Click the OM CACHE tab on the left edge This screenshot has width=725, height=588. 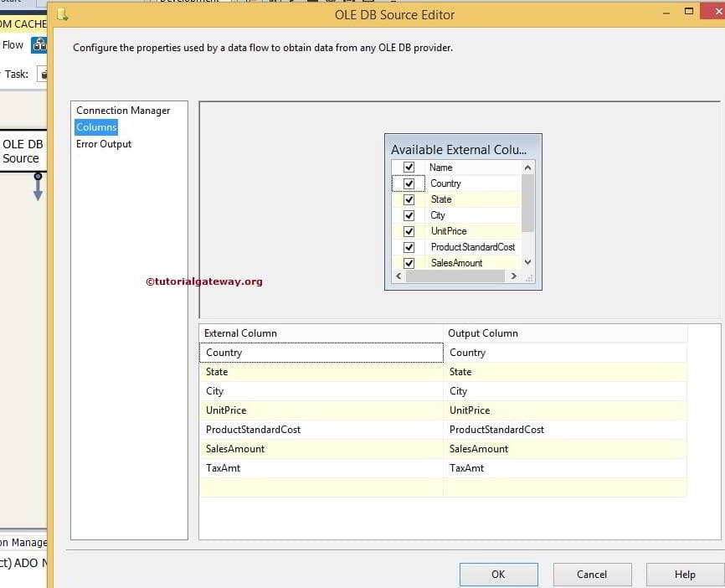coord(23,23)
